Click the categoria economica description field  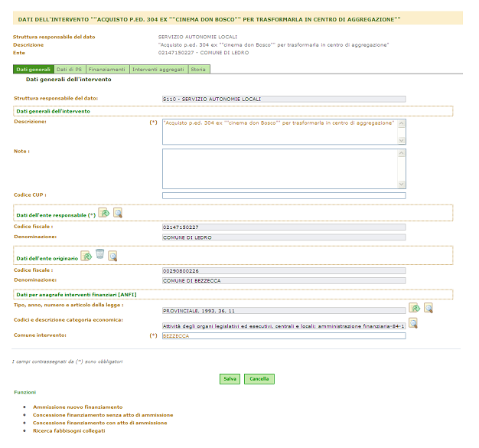click(284, 326)
